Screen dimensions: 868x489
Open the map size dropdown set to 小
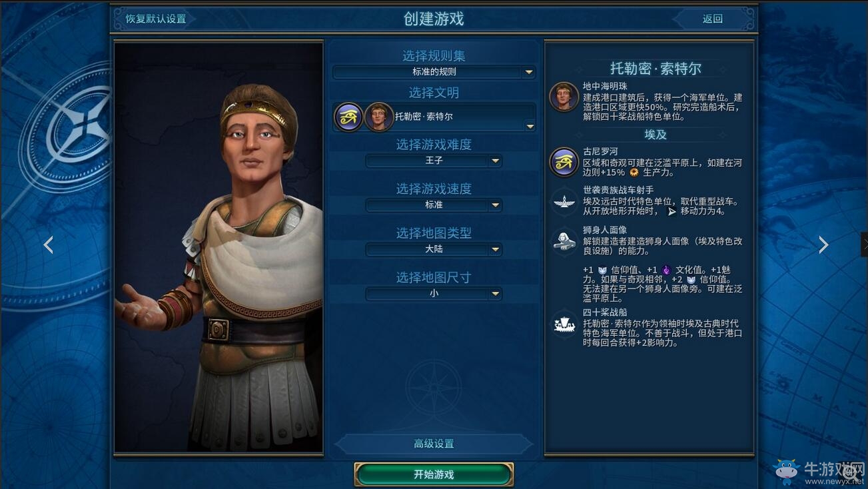coord(434,294)
